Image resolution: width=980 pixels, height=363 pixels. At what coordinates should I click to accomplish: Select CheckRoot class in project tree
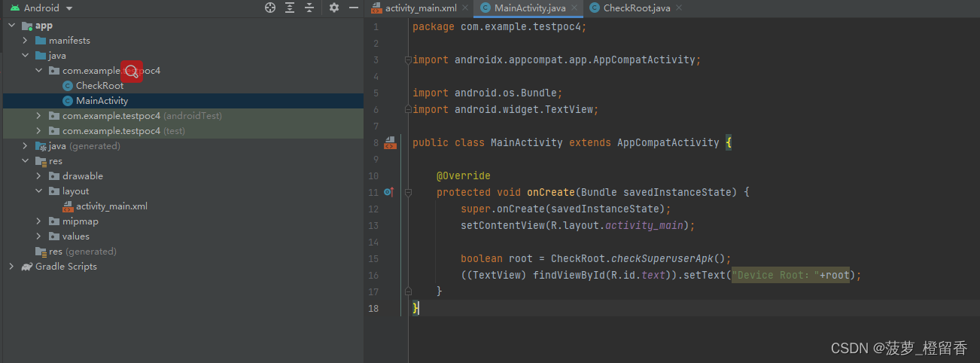99,86
